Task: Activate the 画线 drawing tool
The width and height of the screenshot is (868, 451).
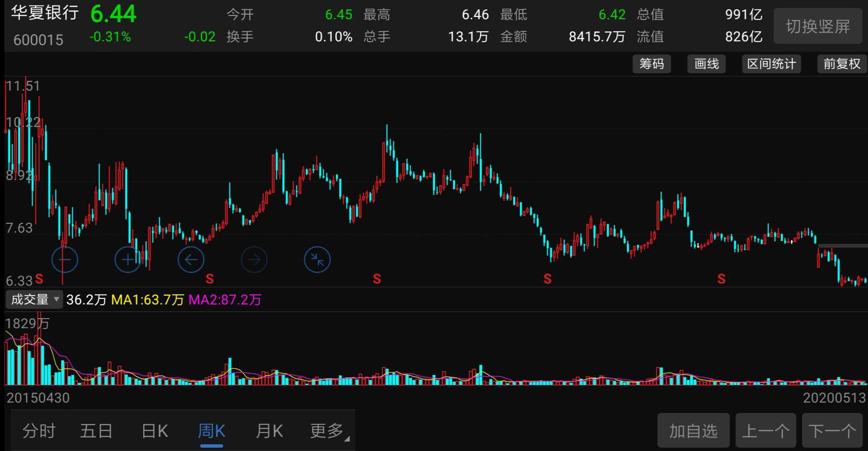Action: point(707,64)
